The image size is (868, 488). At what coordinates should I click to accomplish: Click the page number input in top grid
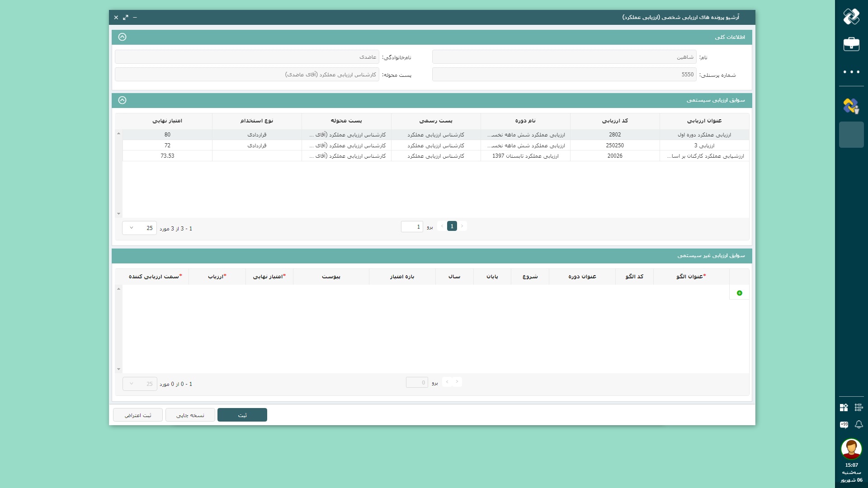click(411, 227)
